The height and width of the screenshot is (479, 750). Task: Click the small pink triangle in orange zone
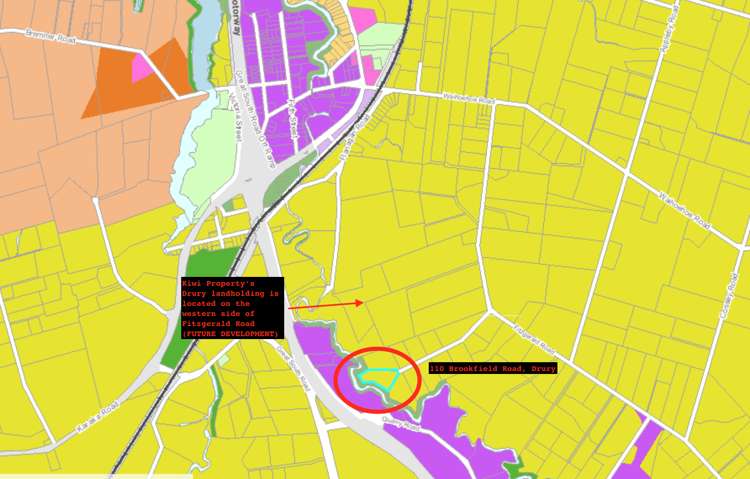pos(145,67)
